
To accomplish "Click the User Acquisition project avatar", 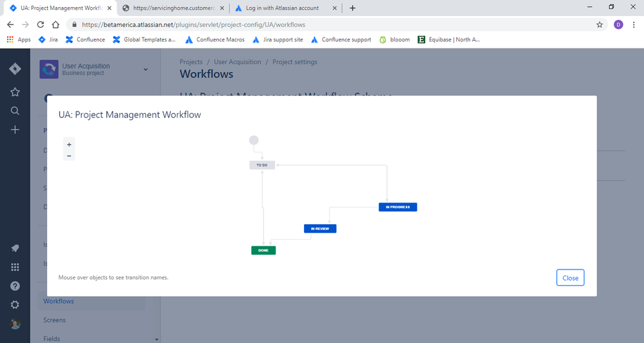I will 49,69.
